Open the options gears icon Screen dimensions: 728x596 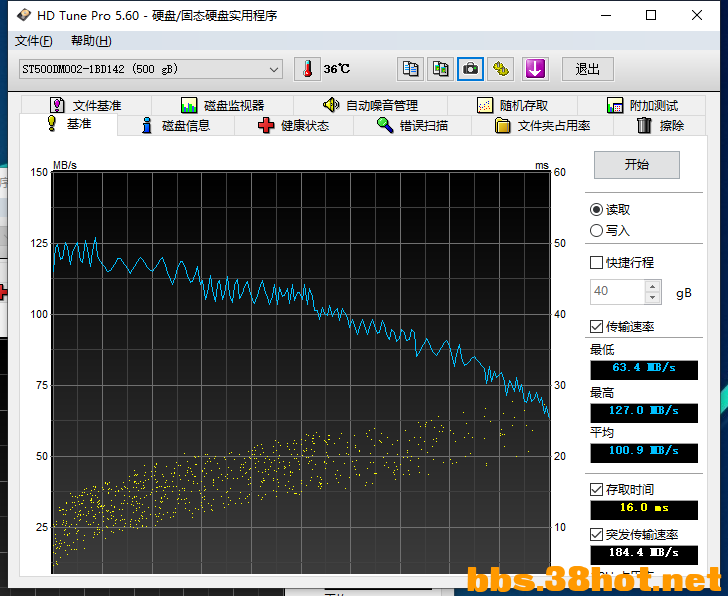[x=500, y=69]
